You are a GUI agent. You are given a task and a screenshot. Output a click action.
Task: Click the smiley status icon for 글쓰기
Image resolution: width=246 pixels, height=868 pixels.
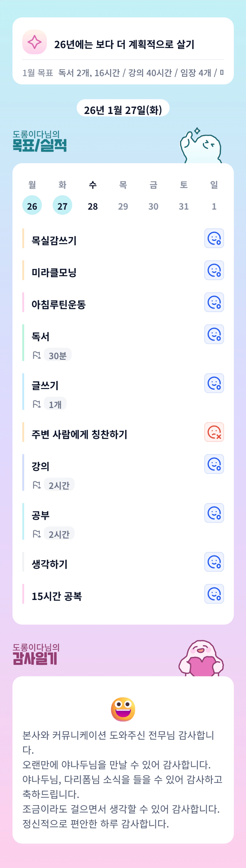click(x=214, y=384)
